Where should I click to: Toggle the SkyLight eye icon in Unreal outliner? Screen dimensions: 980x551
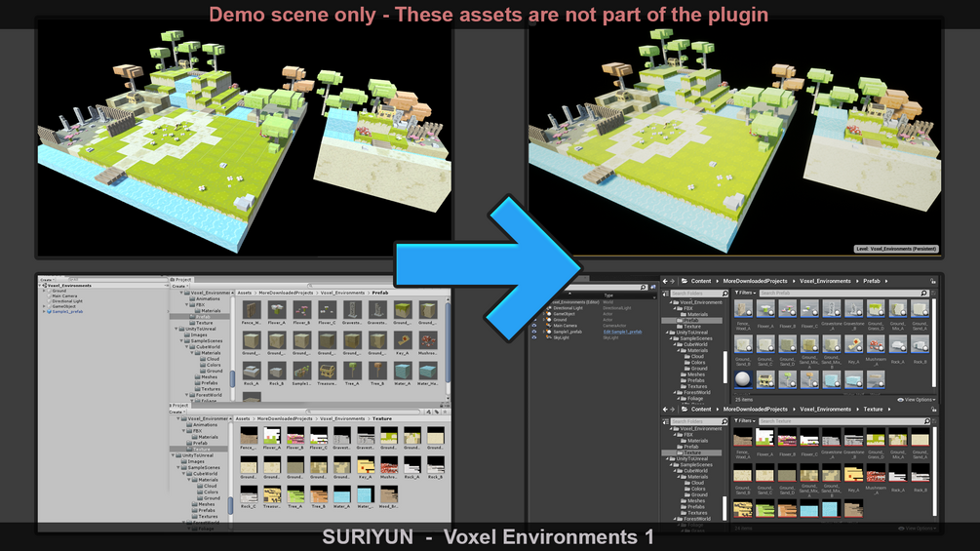click(533, 337)
